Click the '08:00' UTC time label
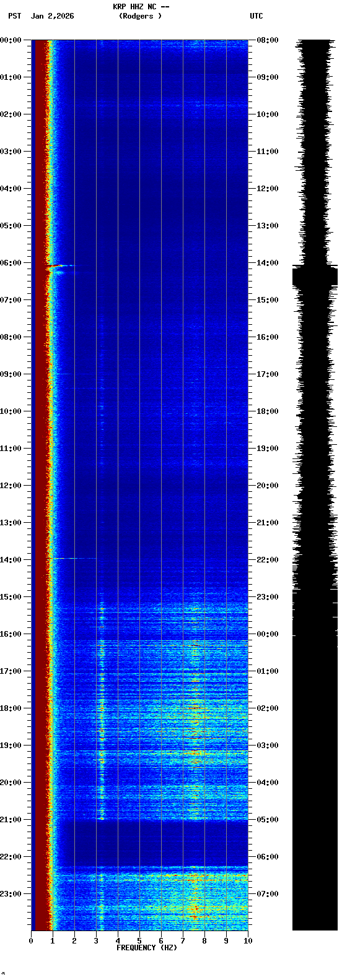This screenshot has height=980, width=342. tap(268, 40)
